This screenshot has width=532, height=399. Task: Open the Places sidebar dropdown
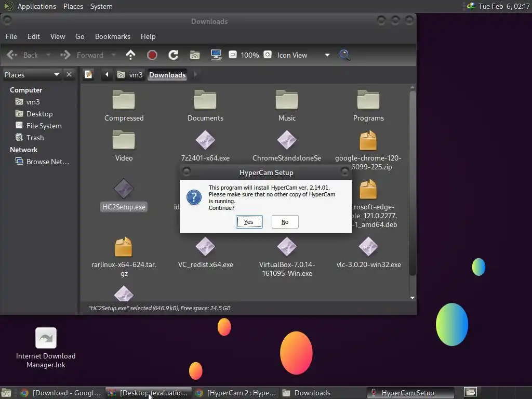point(32,75)
